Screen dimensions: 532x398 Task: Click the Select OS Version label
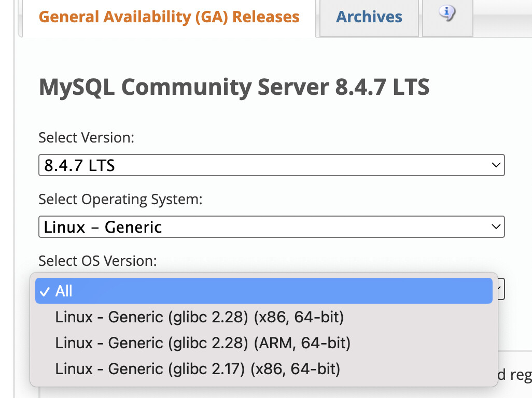pos(97,261)
